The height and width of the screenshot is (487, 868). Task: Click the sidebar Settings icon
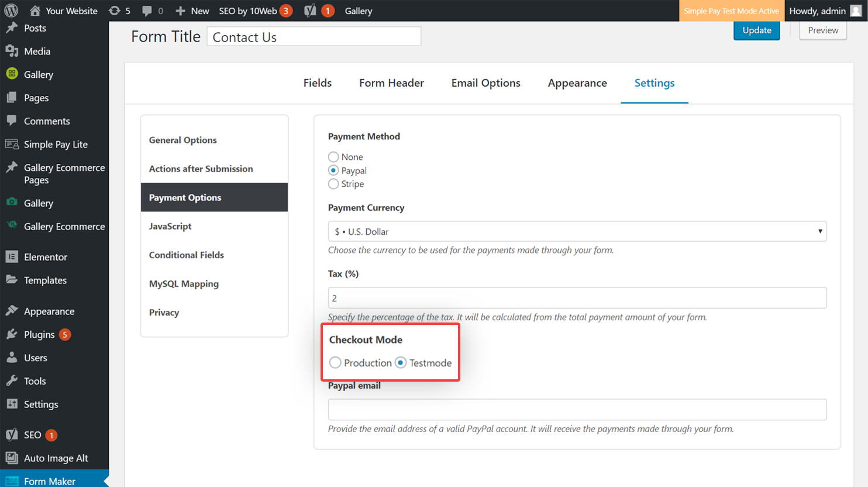pos(12,404)
